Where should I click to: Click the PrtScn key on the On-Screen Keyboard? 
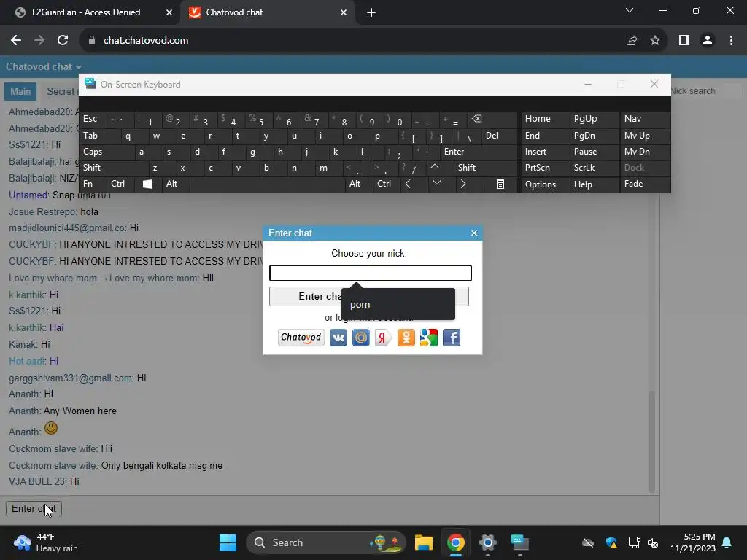pos(545,168)
